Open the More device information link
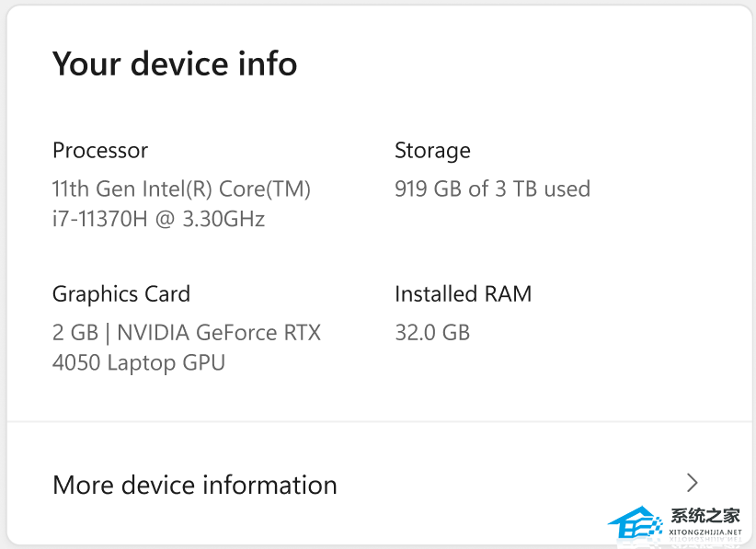This screenshot has width=756, height=549. tap(195, 485)
